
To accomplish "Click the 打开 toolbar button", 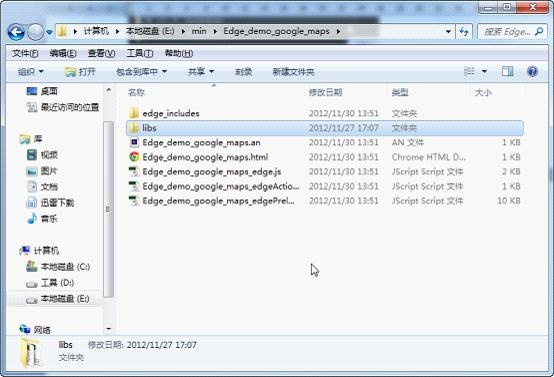I will pos(81,72).
